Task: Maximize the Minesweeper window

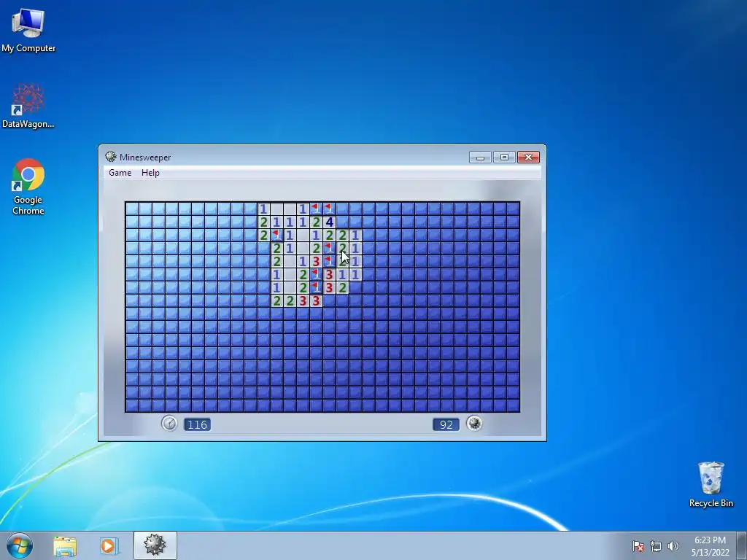Action: click(504, 157)
